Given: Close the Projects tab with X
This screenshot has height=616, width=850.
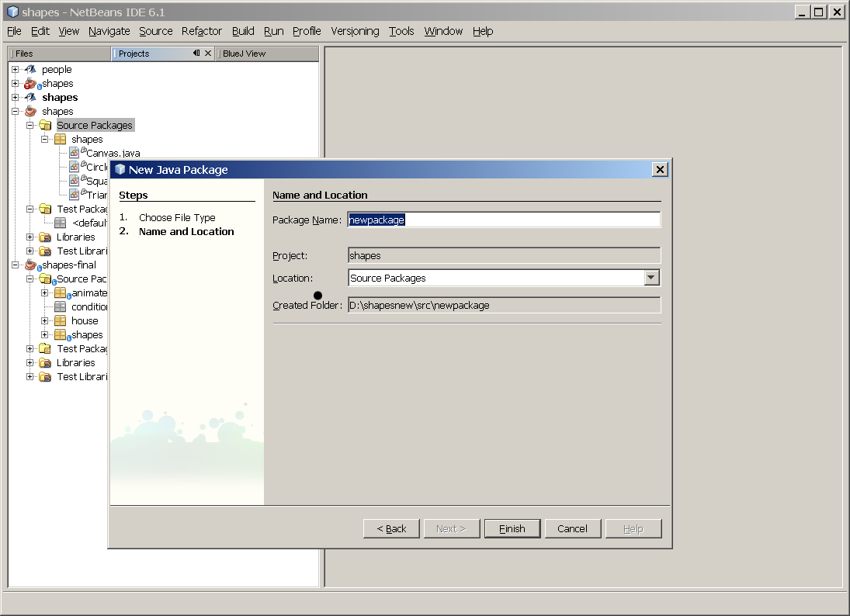Looking at the screenshot, I should pos(208,54).
